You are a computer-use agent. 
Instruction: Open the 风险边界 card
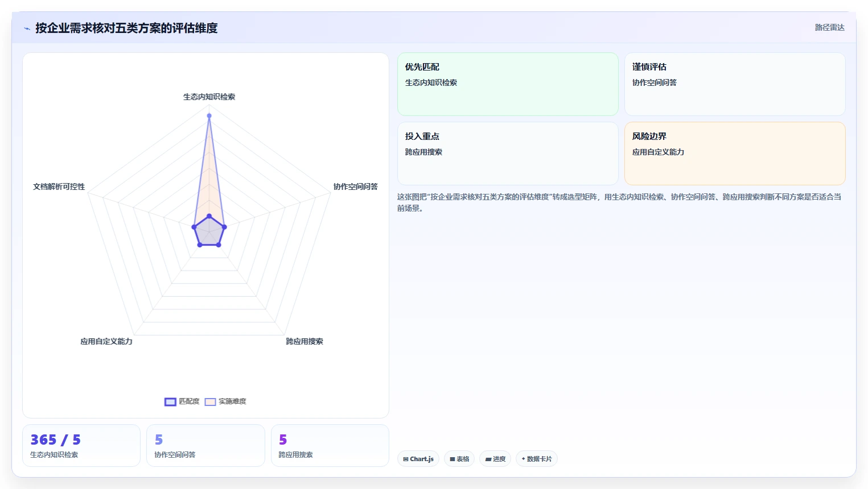coord(735,154)
